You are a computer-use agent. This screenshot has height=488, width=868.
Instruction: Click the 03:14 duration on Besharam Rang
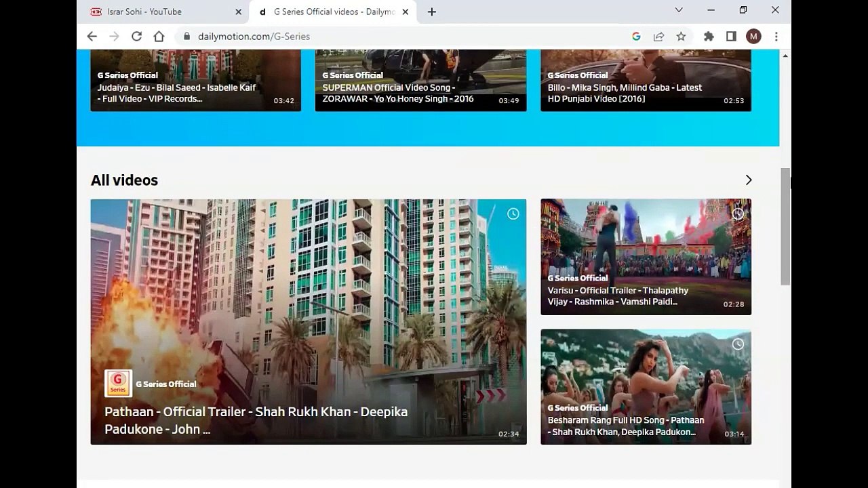(734, 434)
